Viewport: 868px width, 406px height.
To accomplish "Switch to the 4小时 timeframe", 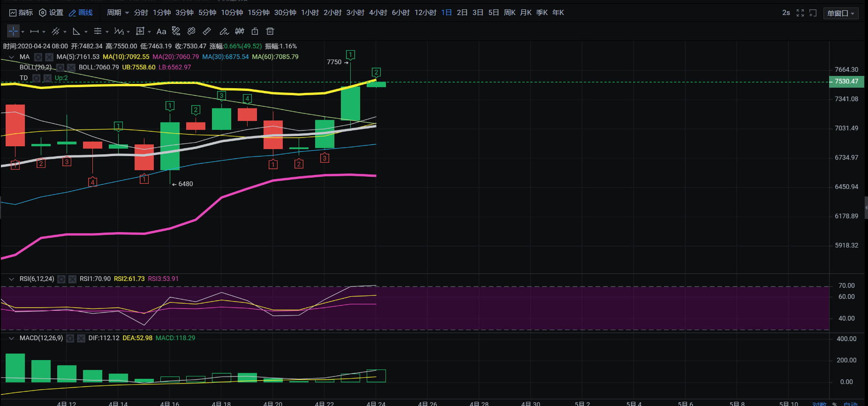I will tap(378, 13).
